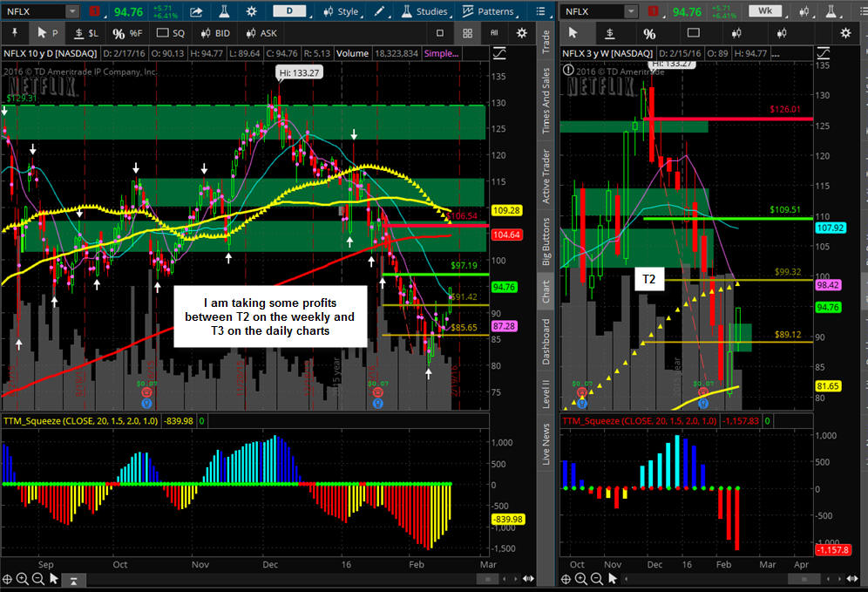Viewport: 868px width, 592px height.
Task: Collapse left chart lower study panel arrow
Action: [x=73, y=581]
